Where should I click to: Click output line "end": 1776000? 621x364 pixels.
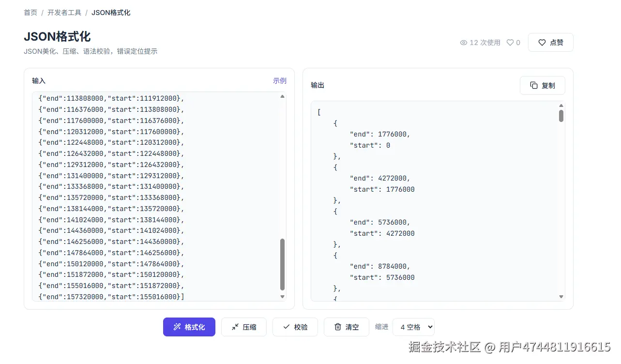[380, 134]
